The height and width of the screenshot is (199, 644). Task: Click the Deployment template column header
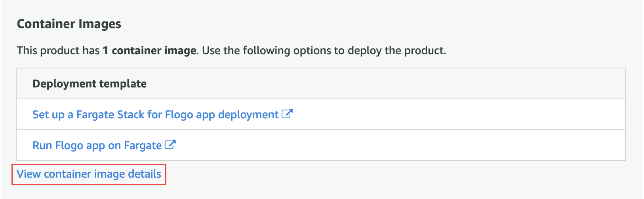pos(90,84)
